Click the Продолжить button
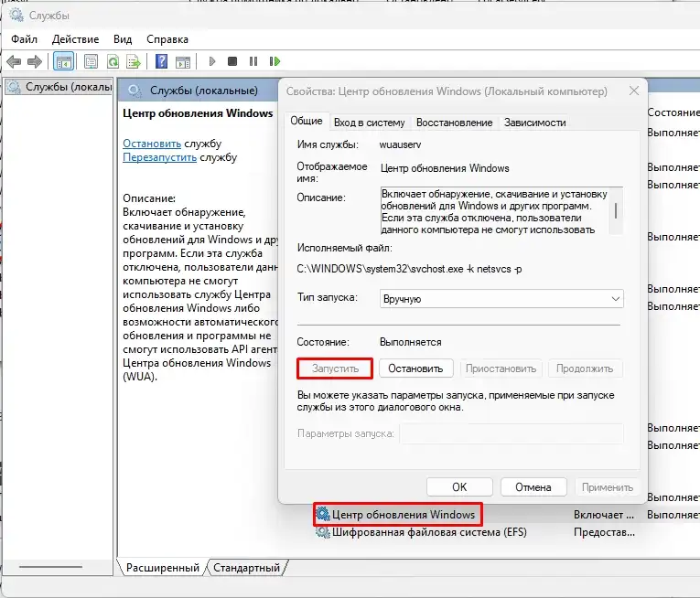 tap(585, 368)
